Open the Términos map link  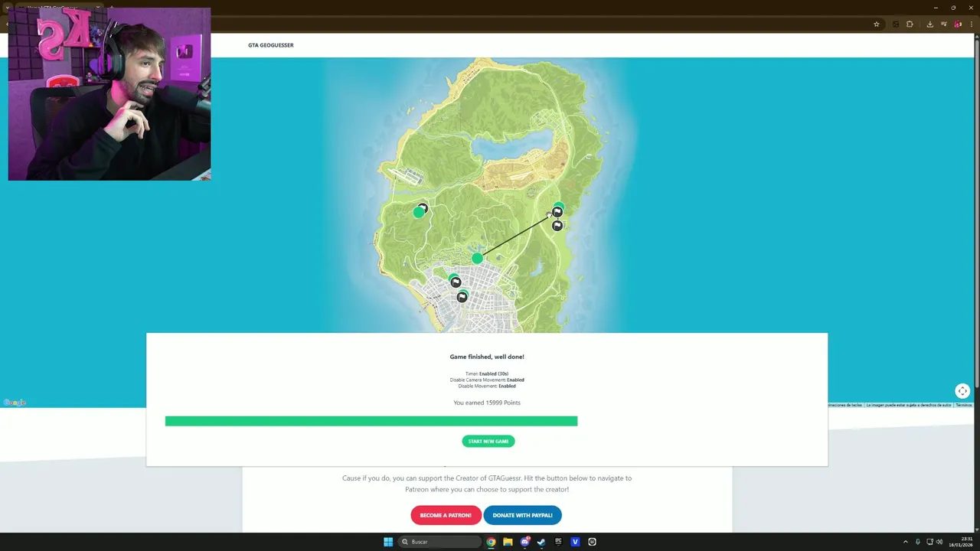click(963, 405)
